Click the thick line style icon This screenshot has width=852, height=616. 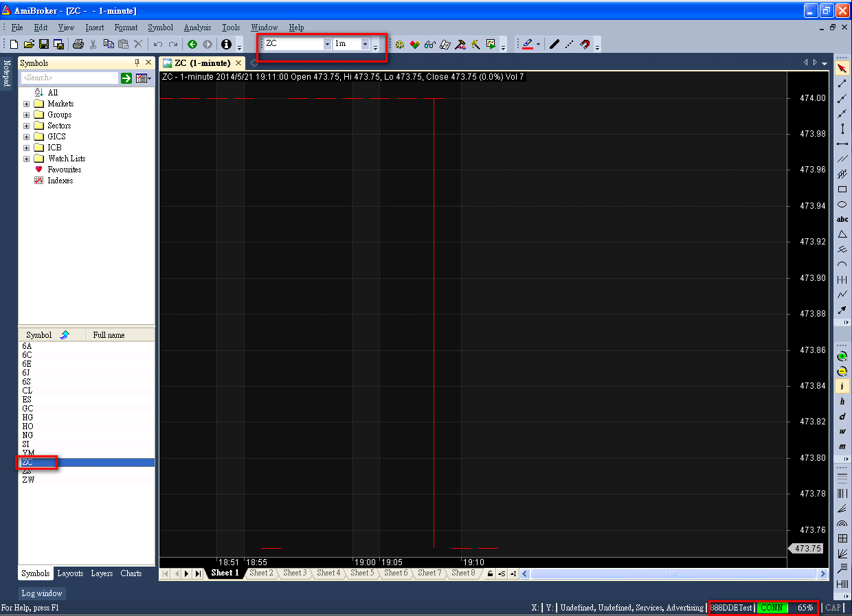(554, 44)
